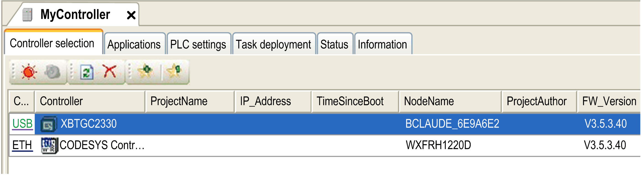Click the ETH connection link

(22, 145)
